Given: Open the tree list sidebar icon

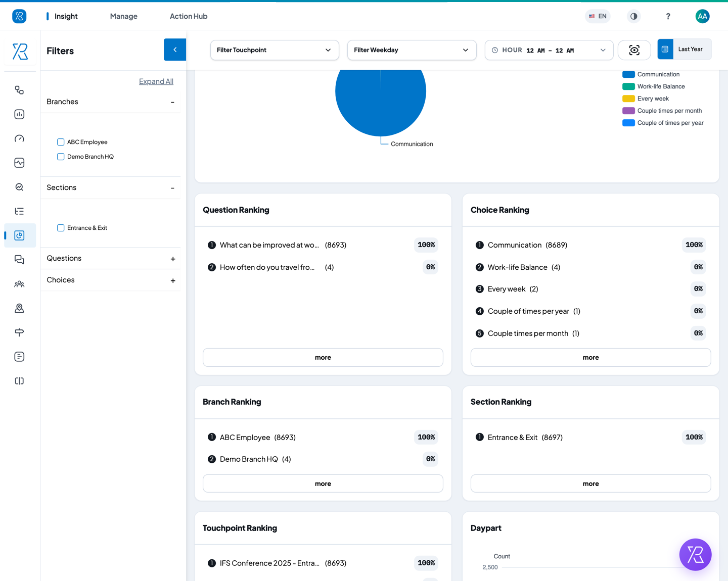Looking at the screenshot, I should (19, 211).
